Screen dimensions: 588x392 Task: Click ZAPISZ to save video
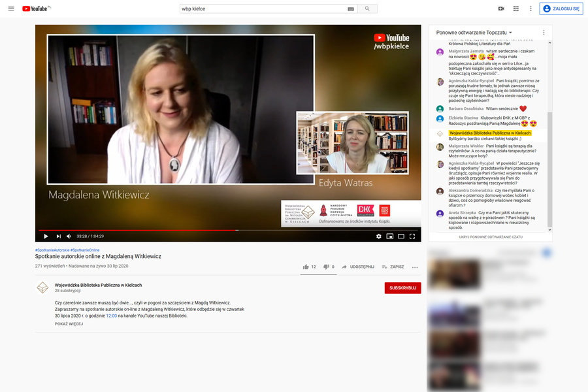(393, 267)
